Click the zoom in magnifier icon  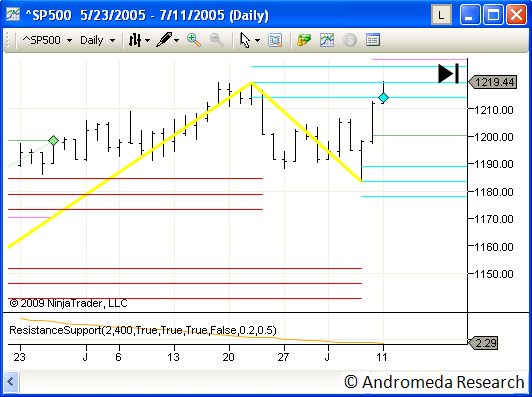194,40
